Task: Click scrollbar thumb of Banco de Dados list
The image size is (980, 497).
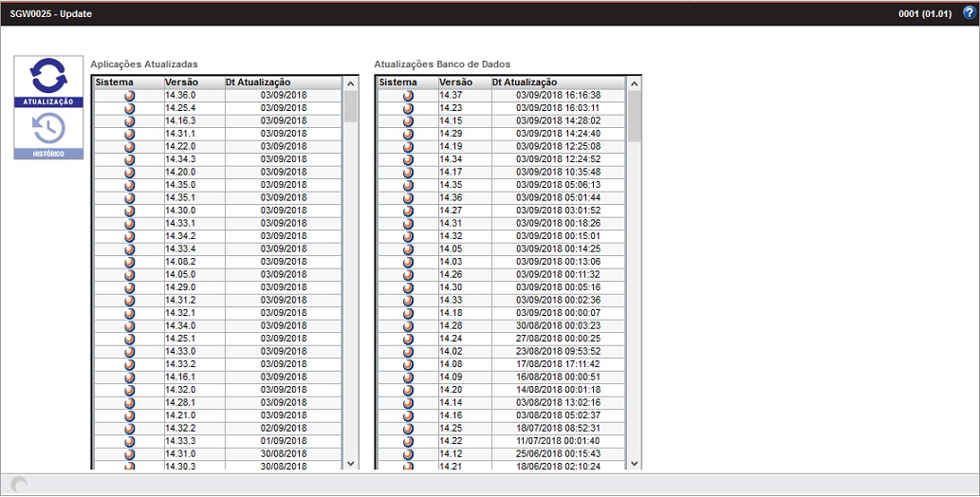Action: [635, 116]
